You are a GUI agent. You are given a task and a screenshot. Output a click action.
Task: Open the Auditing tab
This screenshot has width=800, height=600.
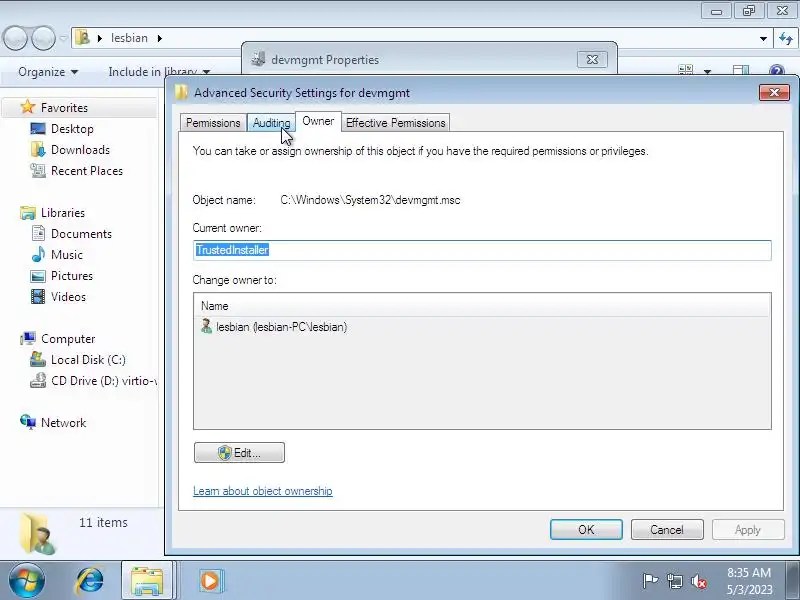(x=271, y=123)
